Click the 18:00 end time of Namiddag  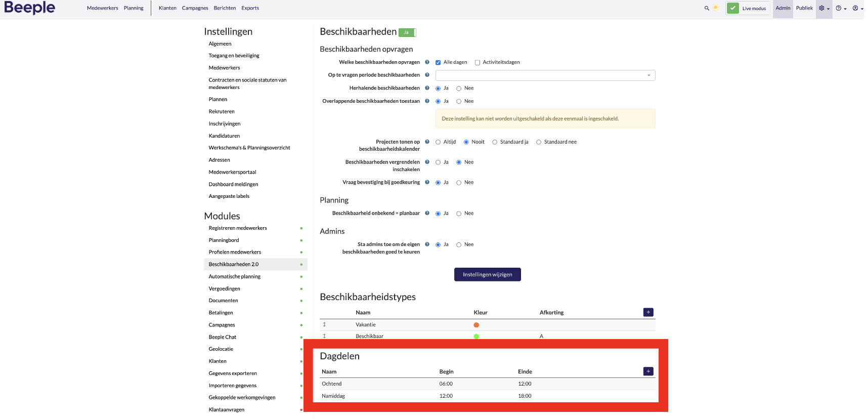tap(525, 396)
